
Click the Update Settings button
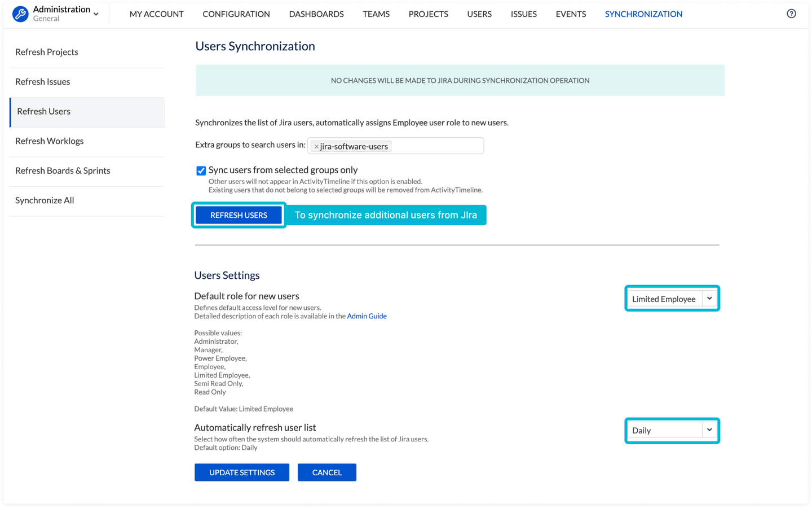point(241,472)
